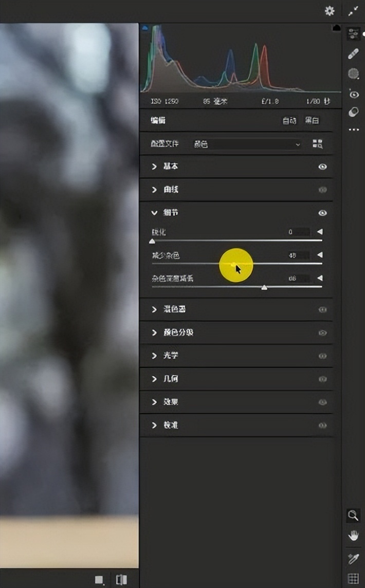
Task: Open the Masking tool
Action: point(353,73)
